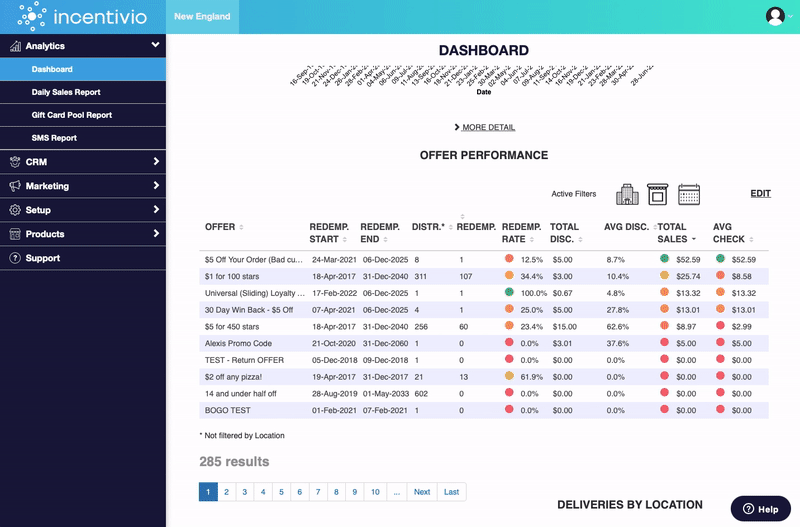This screenshot has width=800, height=527.
Task: Open the calendar date filter icon
Action: pos(689,194)
